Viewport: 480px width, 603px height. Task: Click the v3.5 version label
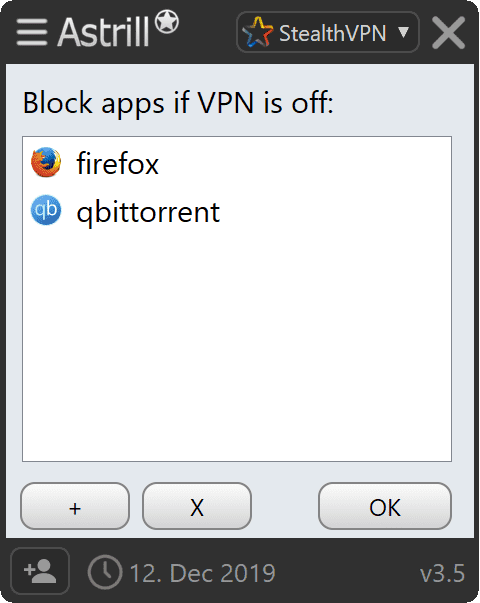(x=443, y=573)
